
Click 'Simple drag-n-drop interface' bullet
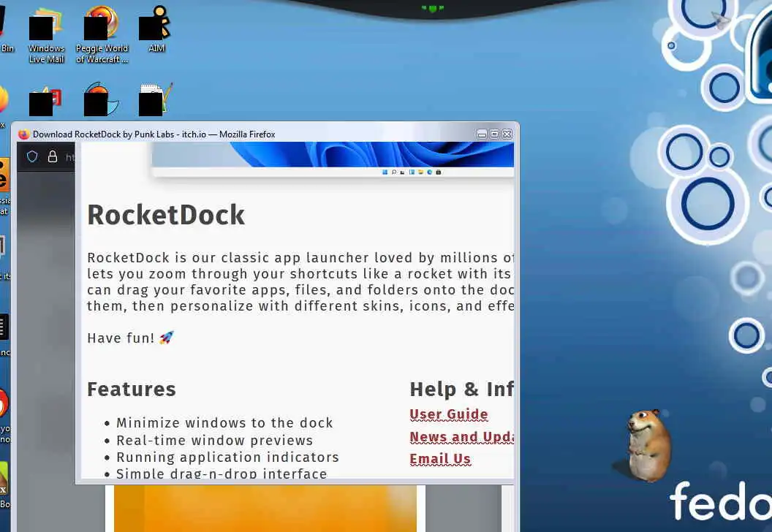coord(222,474)
